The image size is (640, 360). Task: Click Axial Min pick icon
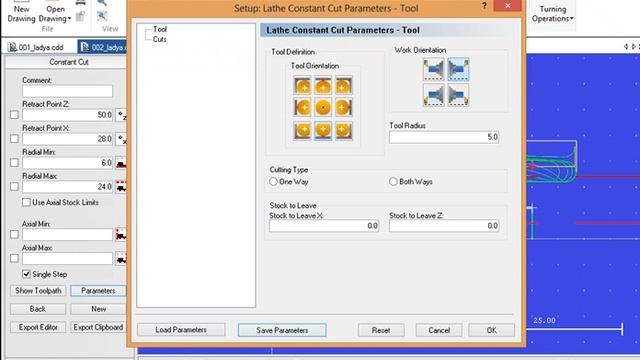(121, 235)
